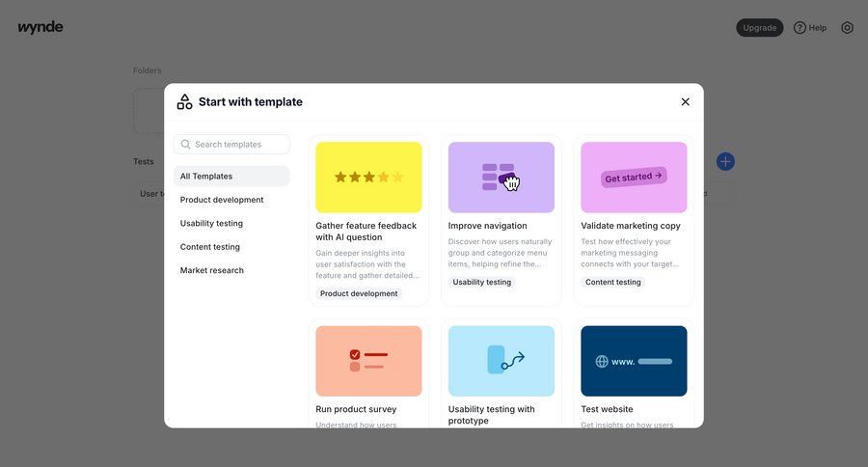Image resolution: width=868 pixels, height=467 pixels.
Task: Close the template dialog with X
Action: click(x=686, y=101)
